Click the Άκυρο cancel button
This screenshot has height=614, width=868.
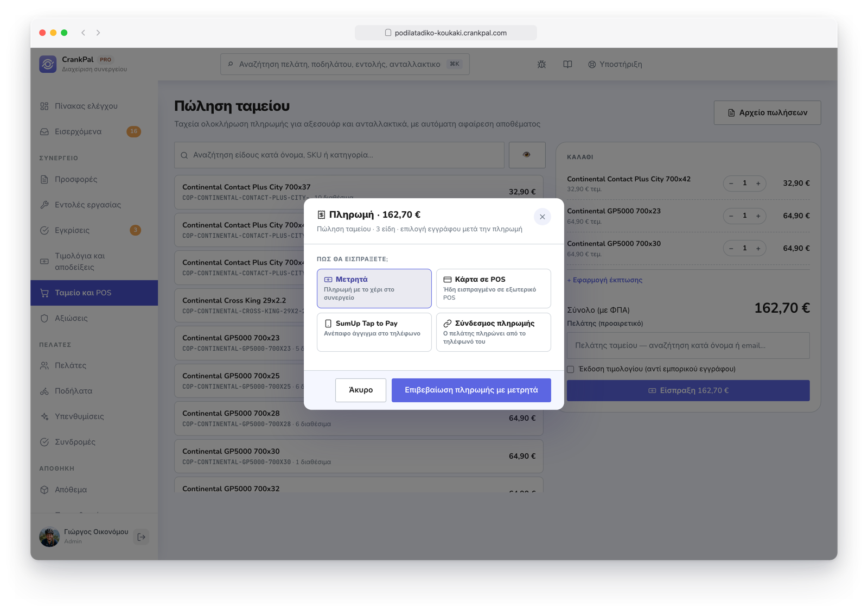coord(361,390)
